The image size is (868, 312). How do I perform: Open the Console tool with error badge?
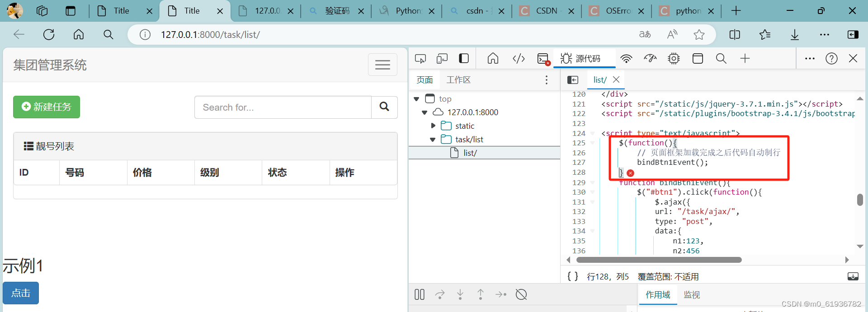[x=543, y=59]
